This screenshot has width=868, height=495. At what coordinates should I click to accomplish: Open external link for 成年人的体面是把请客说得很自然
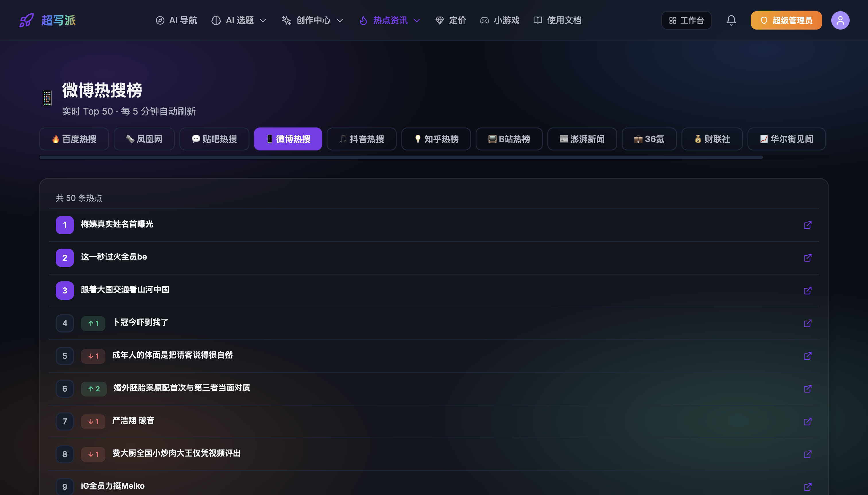(x=807, y=356)
